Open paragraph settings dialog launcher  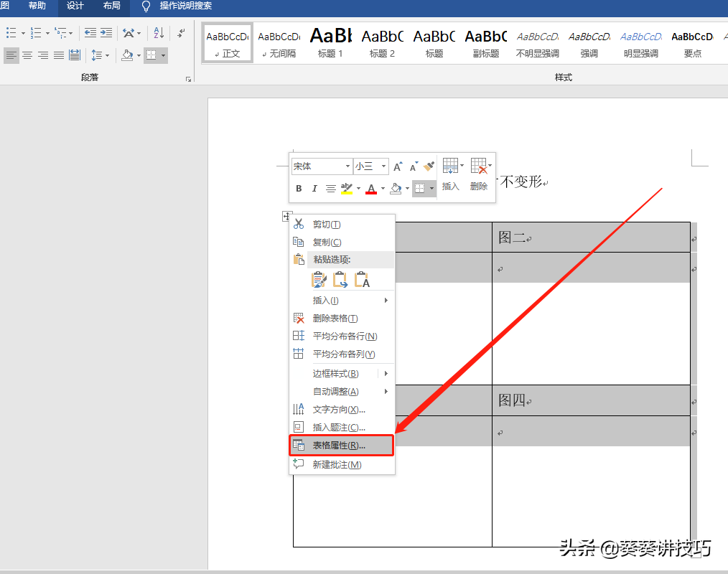(x=188, y=80)
